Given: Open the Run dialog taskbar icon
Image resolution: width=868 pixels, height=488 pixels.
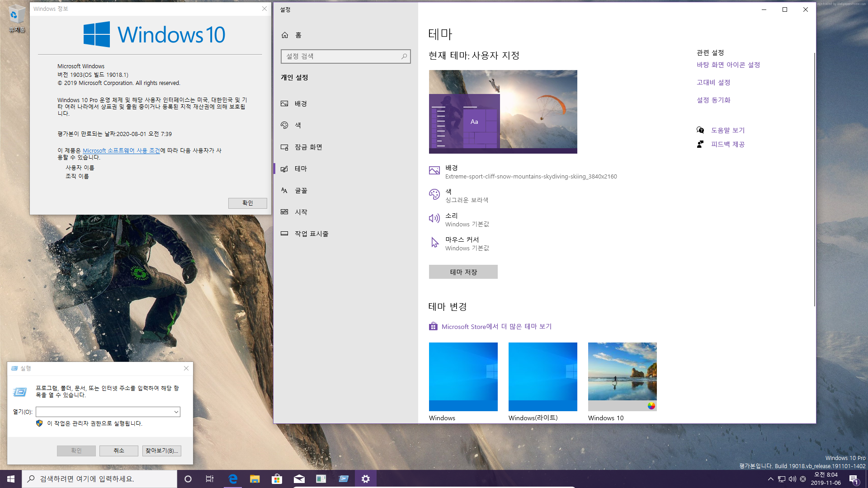Looking at the screenshot, I should click(x=344, y=479).
